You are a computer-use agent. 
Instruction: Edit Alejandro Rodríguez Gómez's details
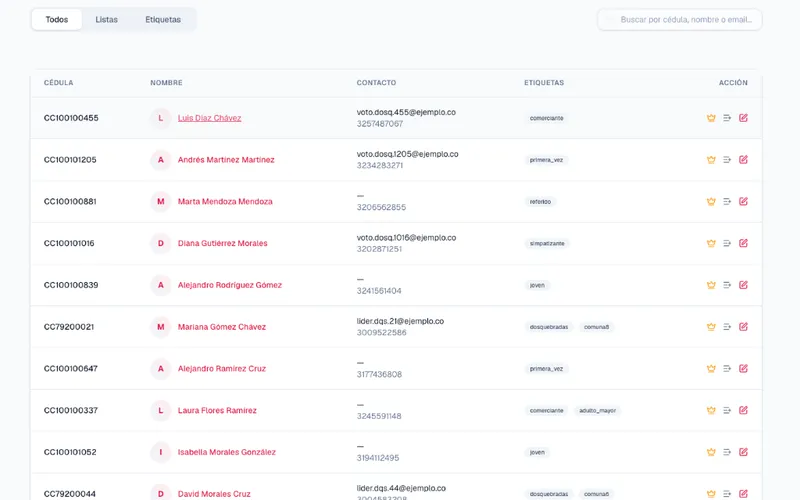pos(743,285)
